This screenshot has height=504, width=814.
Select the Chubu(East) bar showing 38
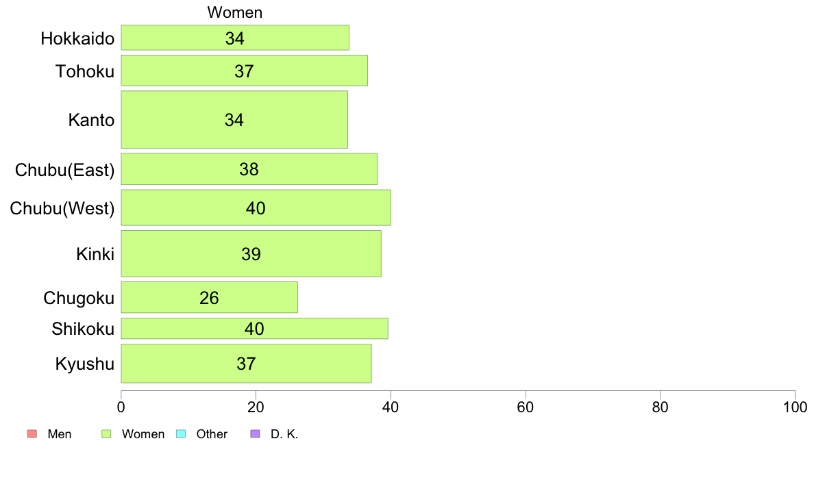tap(249, 169)
